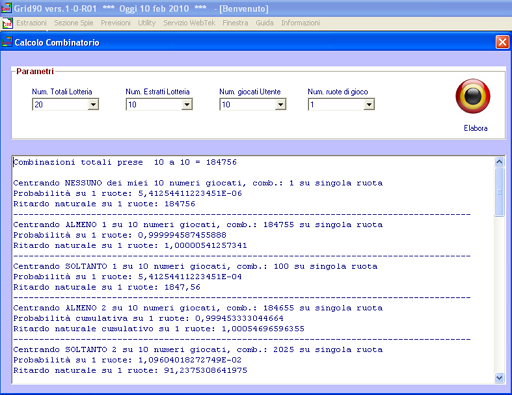Click the delay value '1,00000541257341'
This screenshot has height=395, width=512.
(x=206, y=245)
